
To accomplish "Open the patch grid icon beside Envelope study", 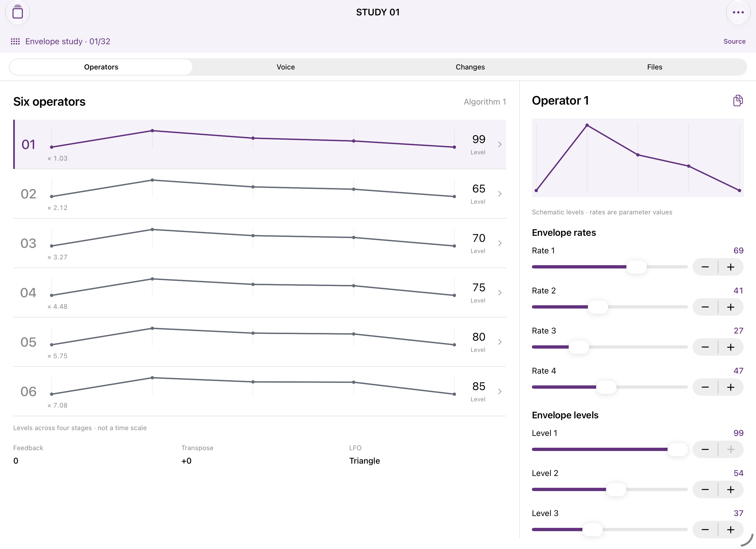I will pyautogui.click(x=15, y=41).
